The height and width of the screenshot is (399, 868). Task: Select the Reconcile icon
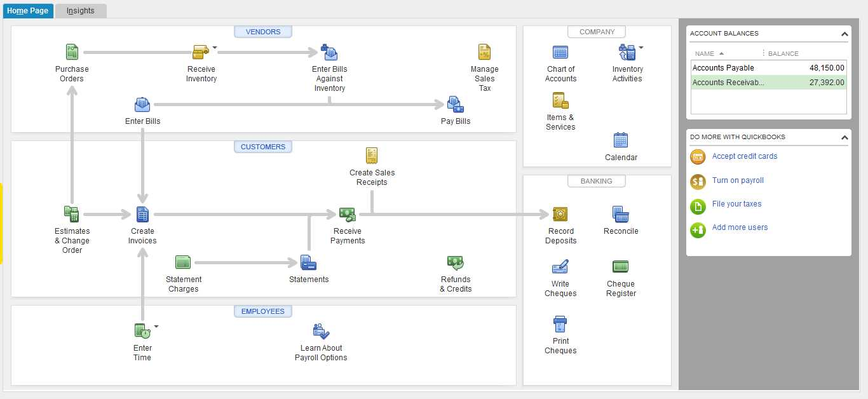tap(620, 214)
